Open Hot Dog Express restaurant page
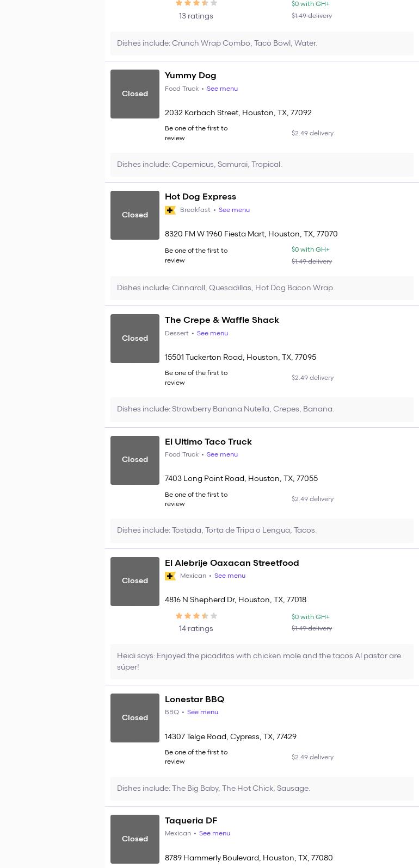This screenshot has width=419, height=868. coord(200,197)
